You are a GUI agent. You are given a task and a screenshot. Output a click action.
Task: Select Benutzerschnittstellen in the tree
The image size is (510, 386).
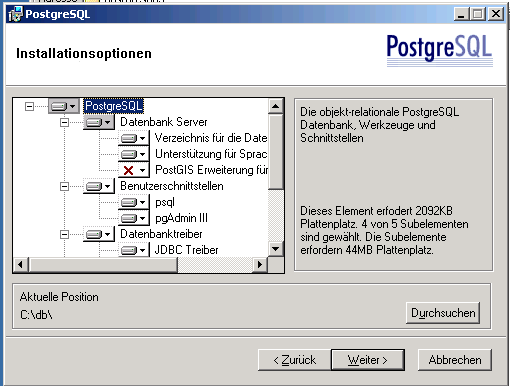[x=172, y=186]
